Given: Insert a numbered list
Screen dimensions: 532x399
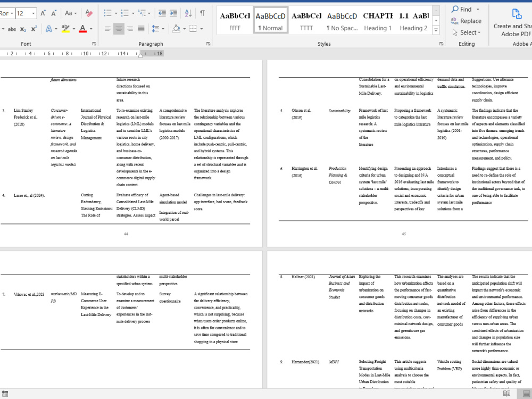Looking at the screenshot, I should point(125,13).
